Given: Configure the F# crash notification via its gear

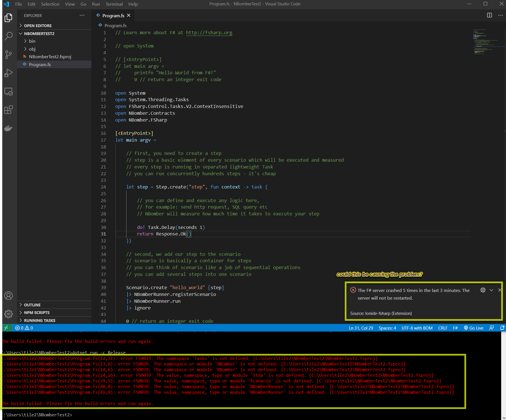Looking at the screenshot, I should coord(483,290).
